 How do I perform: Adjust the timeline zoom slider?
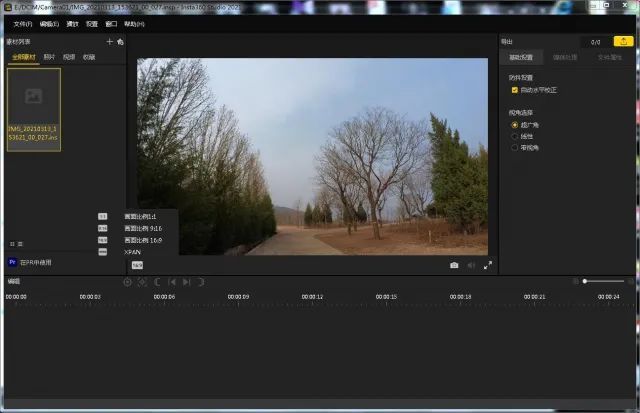[x=585, y=281]
